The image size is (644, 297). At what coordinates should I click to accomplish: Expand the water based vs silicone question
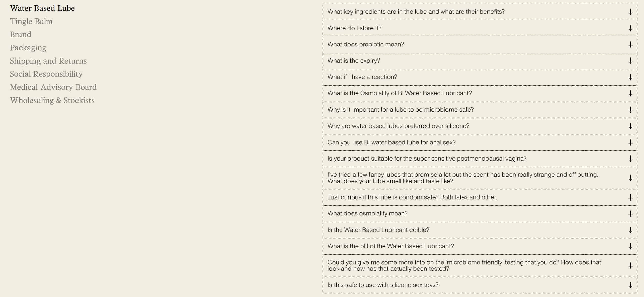tap(480, 126)
